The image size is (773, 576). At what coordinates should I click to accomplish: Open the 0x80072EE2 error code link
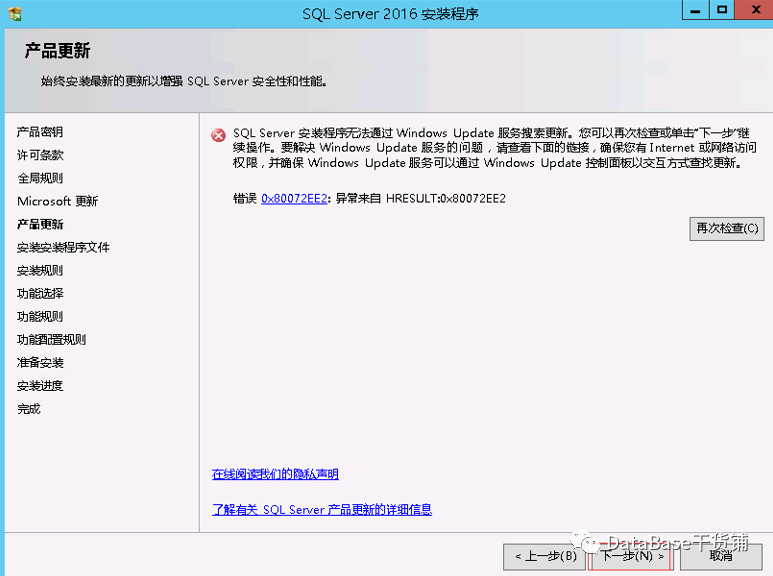294,198
